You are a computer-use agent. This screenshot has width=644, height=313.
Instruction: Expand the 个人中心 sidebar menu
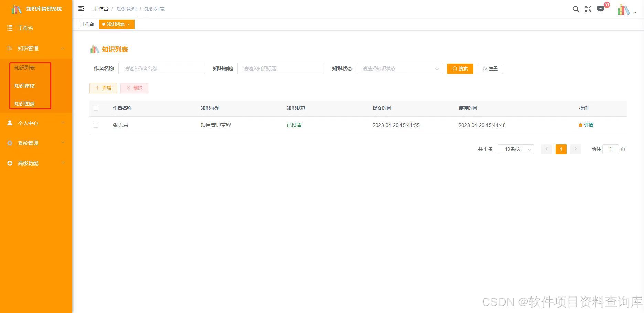click(x=36, y=123)
